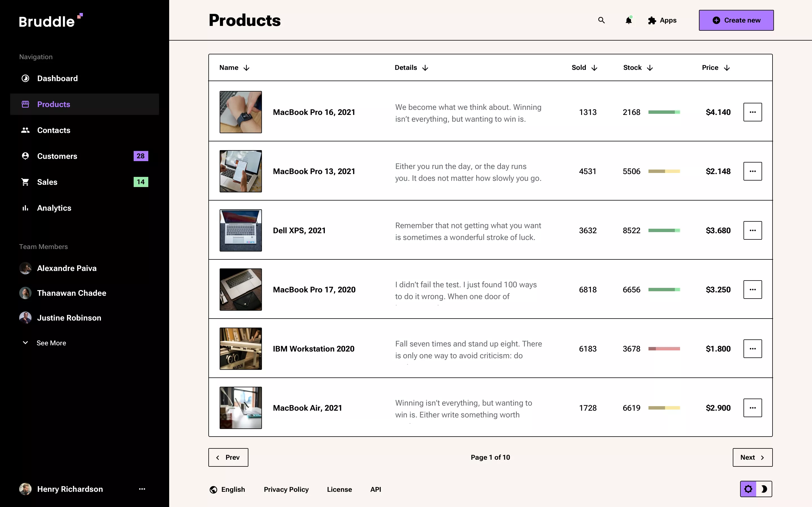Go to the next page of products

click(x=752, y=457)
